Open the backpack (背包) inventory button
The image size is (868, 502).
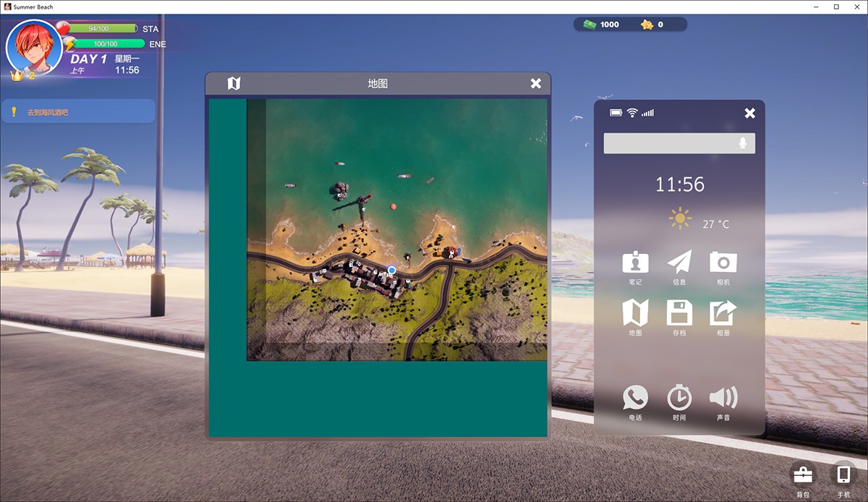pos(803,475)
